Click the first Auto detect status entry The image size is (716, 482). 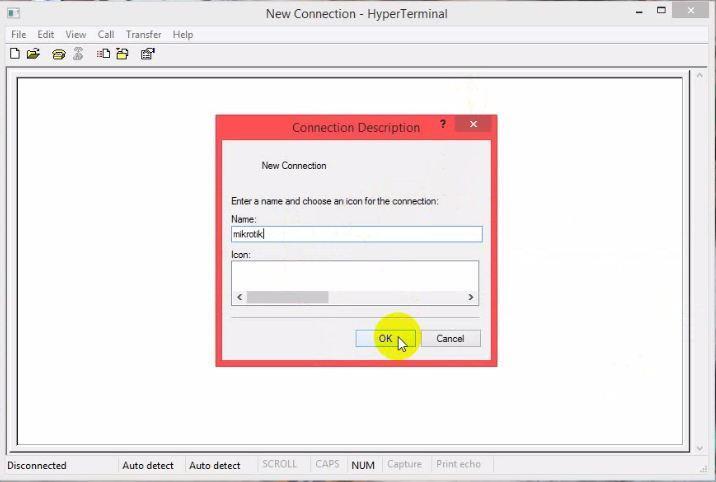148,466
